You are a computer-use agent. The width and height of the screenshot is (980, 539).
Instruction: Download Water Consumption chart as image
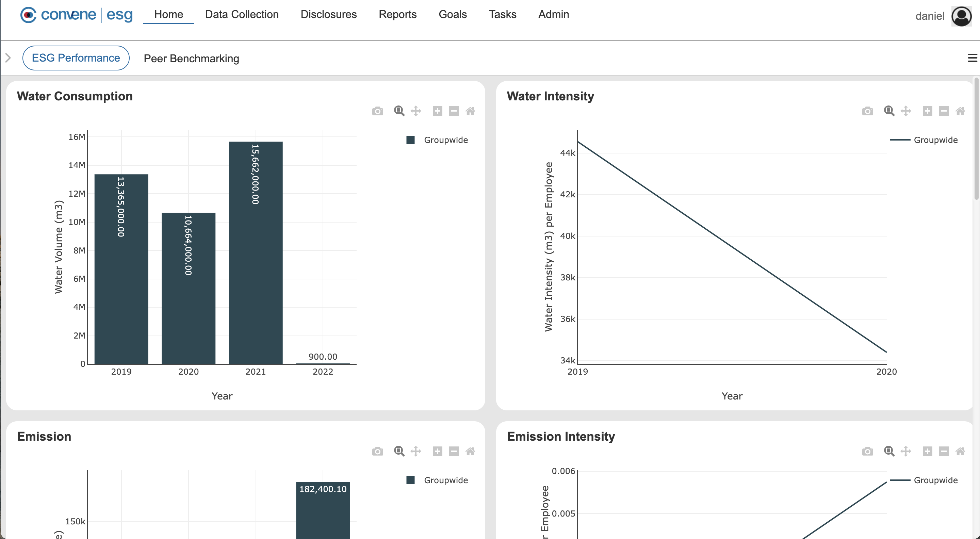(378, 111)
